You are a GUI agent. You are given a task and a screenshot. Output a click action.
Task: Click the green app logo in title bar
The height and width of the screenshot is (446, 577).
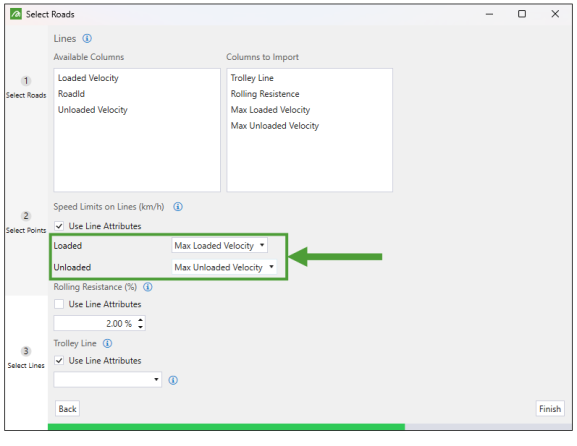pos(16,14)
